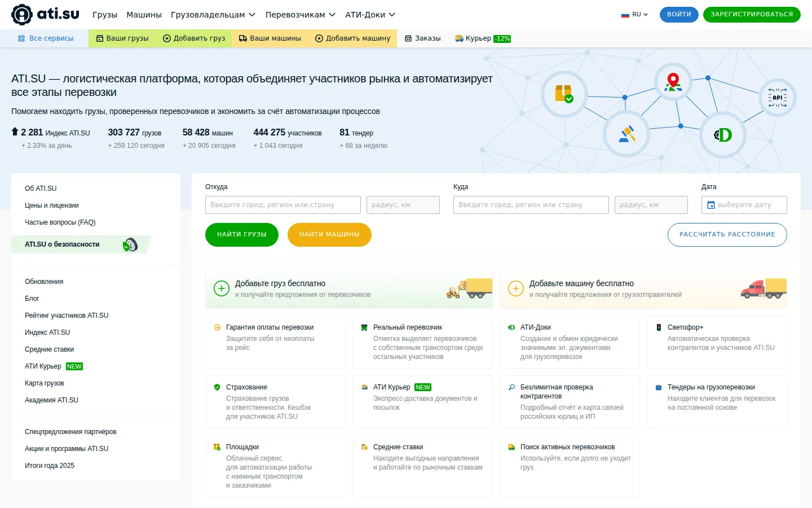Click the Найти грузы button
The width and height of the screenshot is (812, 508).
(x=242, y=235)
